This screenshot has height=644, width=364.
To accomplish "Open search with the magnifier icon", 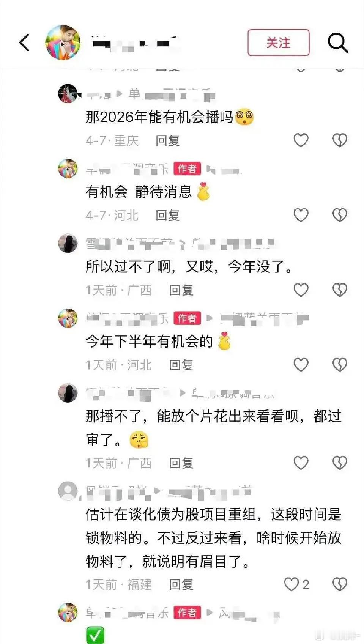I will (337, 42).
